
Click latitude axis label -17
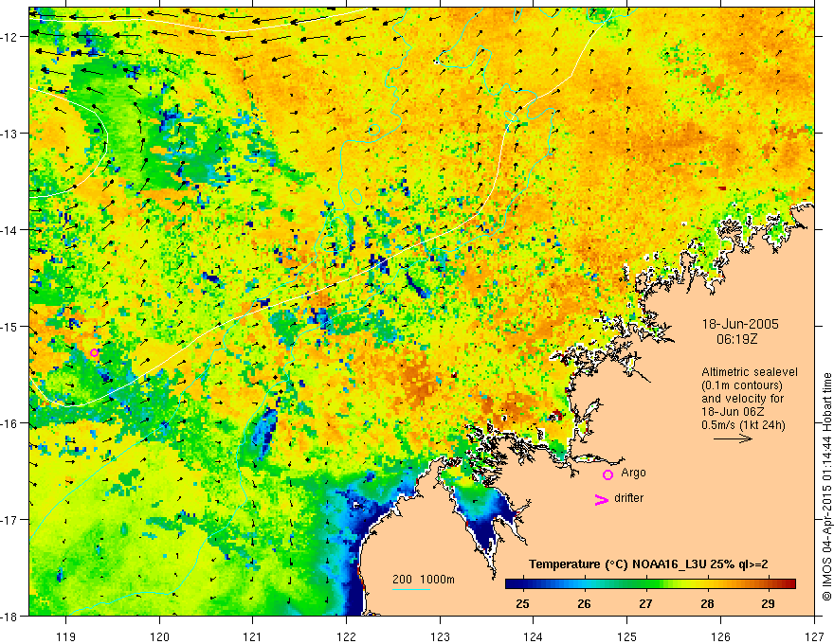[x=10, y=520]
